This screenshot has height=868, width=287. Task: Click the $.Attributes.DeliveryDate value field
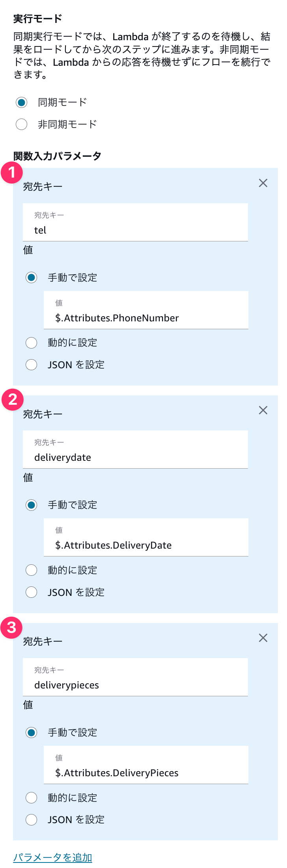click(146, 537)
